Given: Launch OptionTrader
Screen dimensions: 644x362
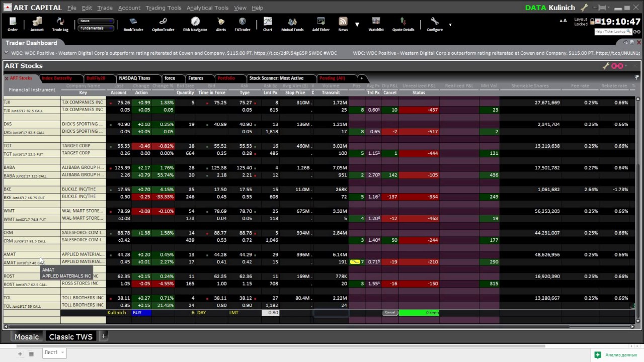Looking at the screenshot, I should [163, 24].
